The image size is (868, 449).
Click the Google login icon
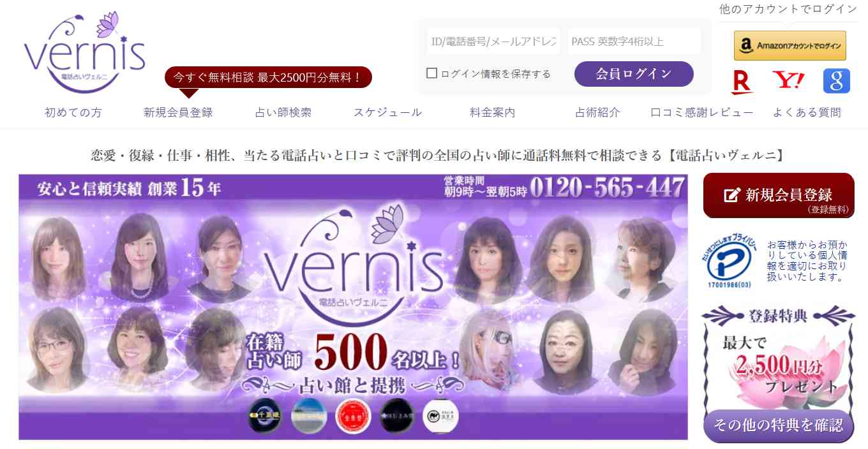tap(836, 81)
